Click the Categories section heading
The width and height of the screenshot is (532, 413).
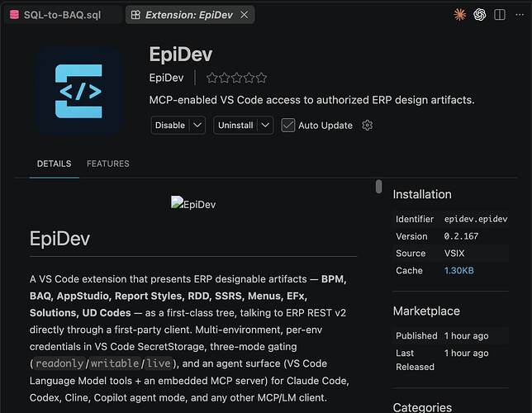tap(422, 407)
